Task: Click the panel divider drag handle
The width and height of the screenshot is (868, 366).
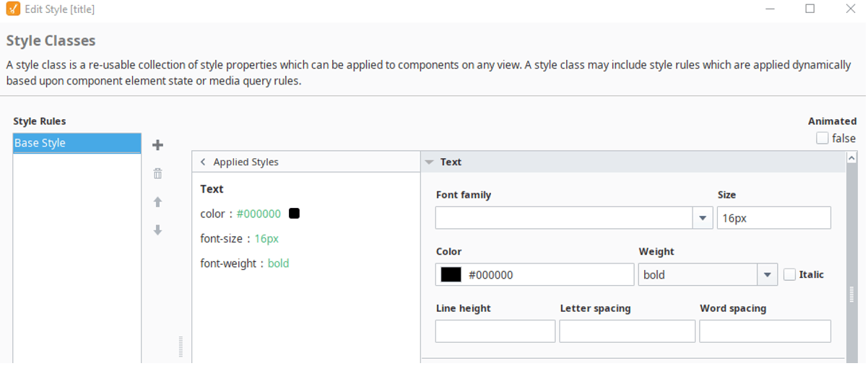Action: 181,347
